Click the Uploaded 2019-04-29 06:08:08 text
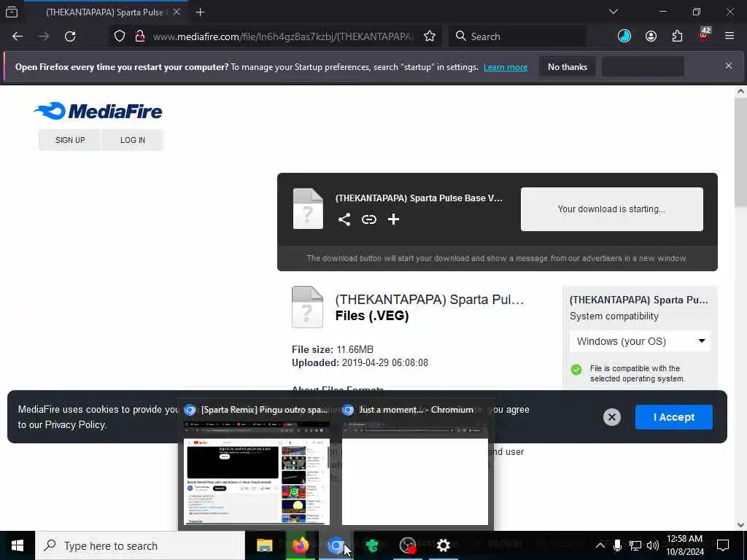This screenshot has height=560, width=747. tap(360, 363)
